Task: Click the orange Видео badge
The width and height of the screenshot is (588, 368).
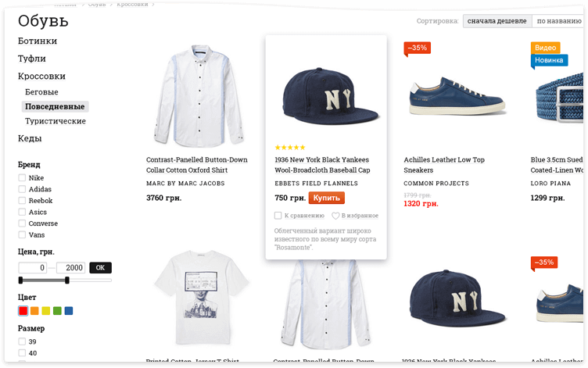Action: pyautogui.click(x=545, y=48)
